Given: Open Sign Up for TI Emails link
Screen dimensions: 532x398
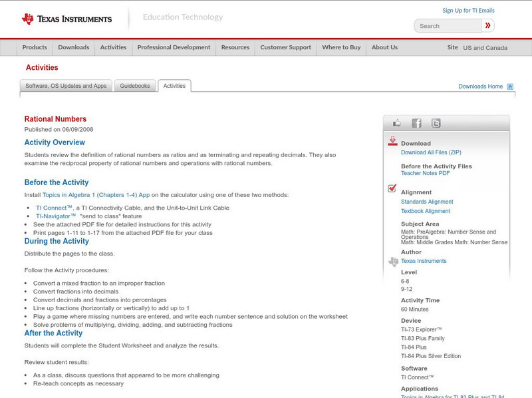Looking at the screenshot, I should click(468, 11).
